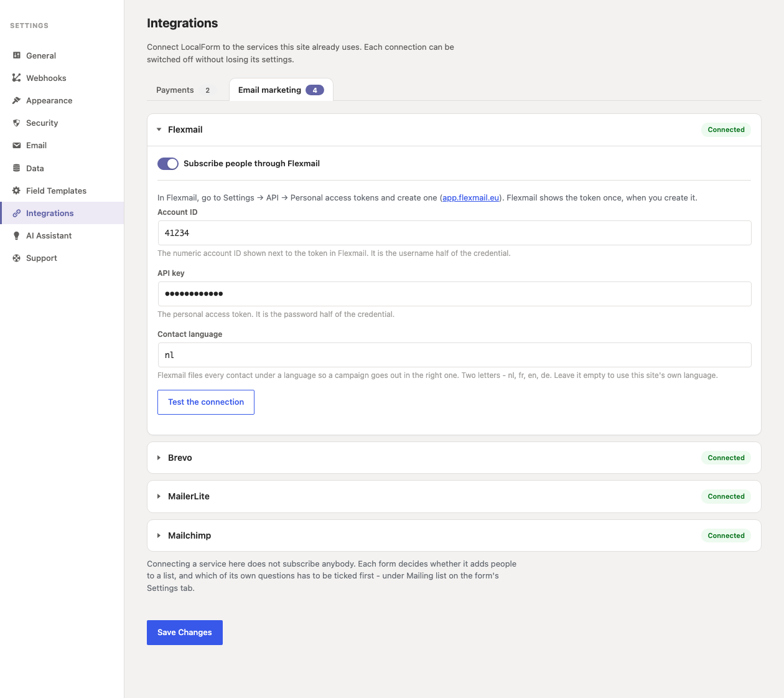Screen dimensions: 784x698
Task: Click the Payments count badge 2
Action: pos(208,90)
